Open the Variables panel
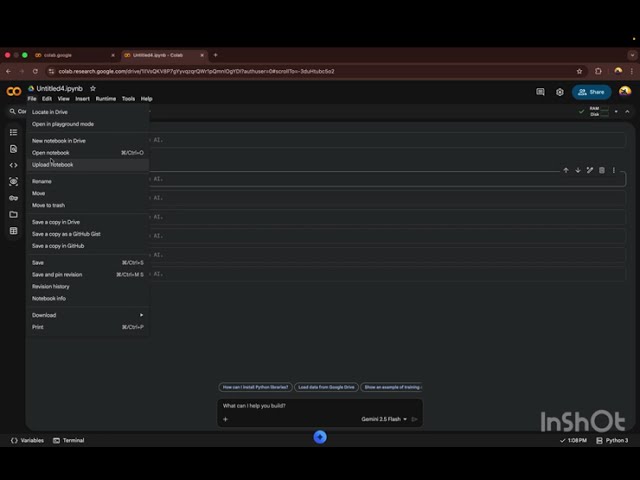 coord(27,440)
